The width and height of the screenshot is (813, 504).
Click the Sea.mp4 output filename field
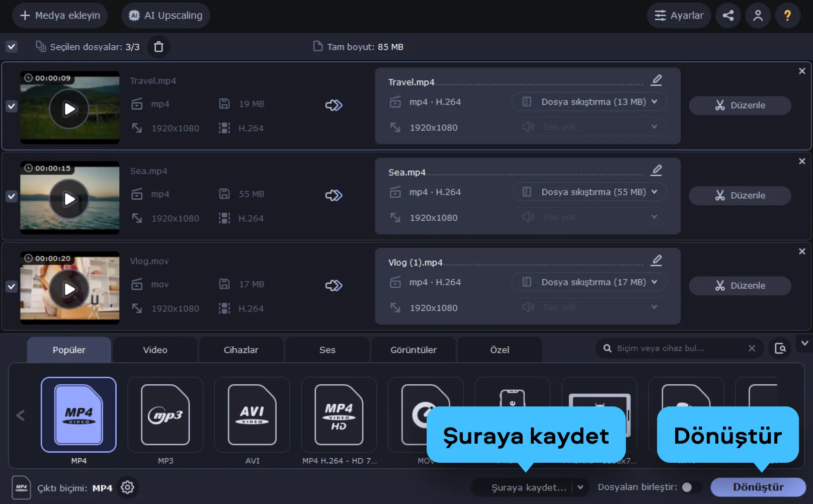pos(516,172)
